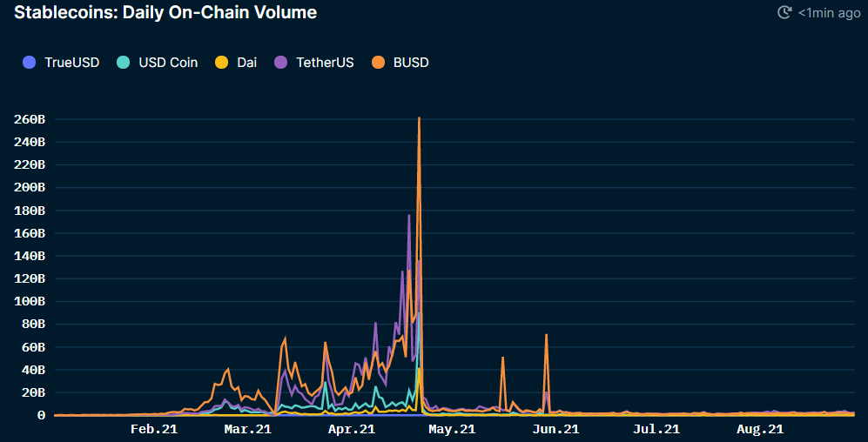868x442 pixels.
Task: Toggle the BUSD legend label
Action: [411, 63]
